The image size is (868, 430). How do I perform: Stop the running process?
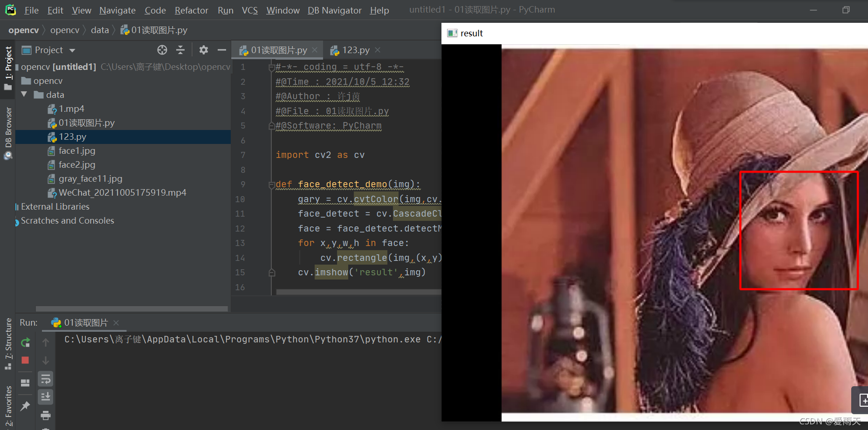coord(25,360)
